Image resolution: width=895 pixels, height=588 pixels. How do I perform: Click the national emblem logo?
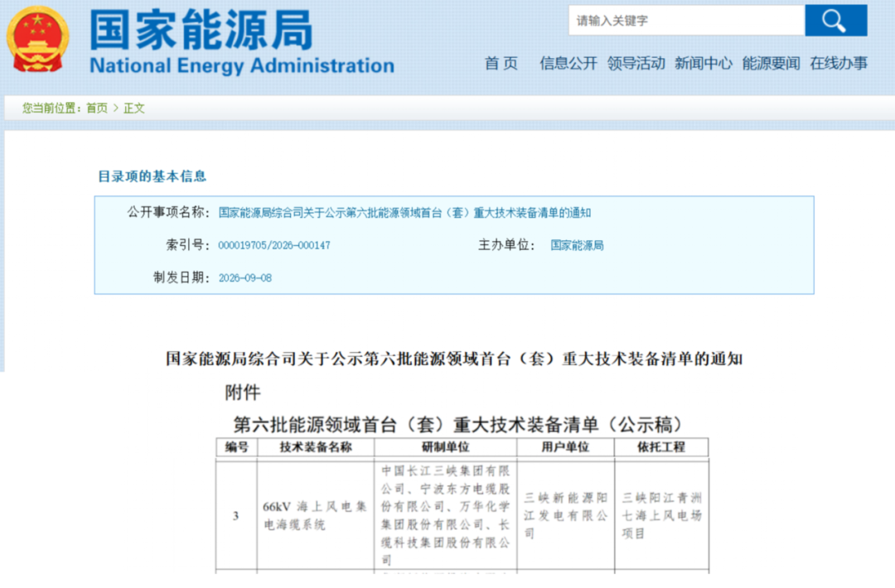tap(37, 40)
